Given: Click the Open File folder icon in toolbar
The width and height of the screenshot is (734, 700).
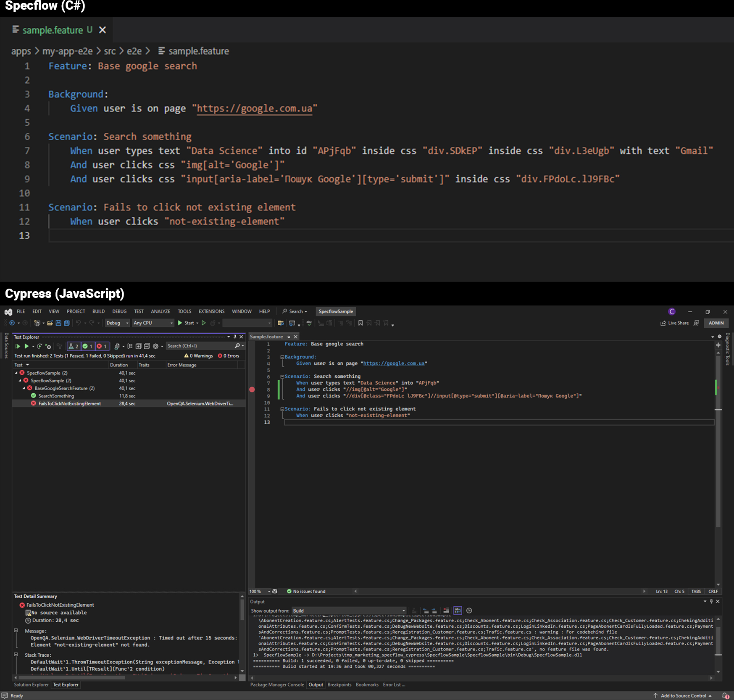Looking at the screenshot, I should [x=50, y=323].
